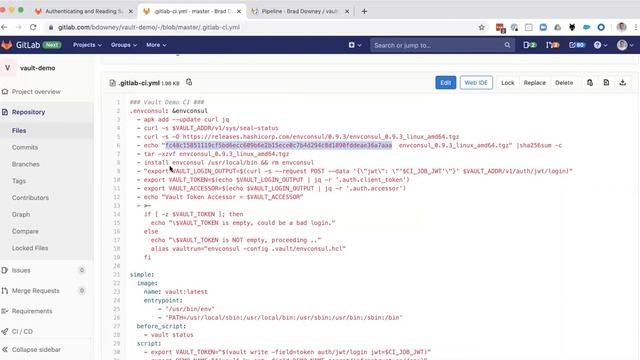Open the Merge requests counter icon in navbar
The height and width of the screenshot is (360, 640).
coord(553,45)
